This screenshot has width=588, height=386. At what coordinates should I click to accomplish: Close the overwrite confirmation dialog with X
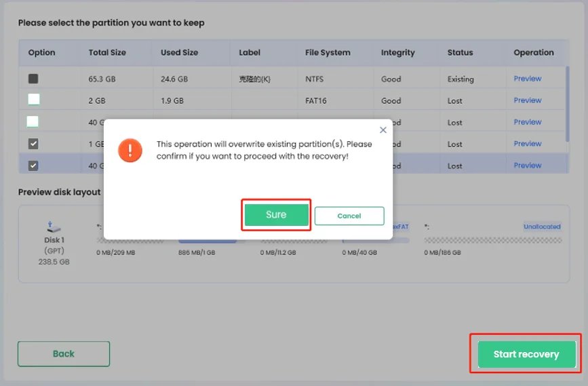pyautogui.click(x=383, y=130)
